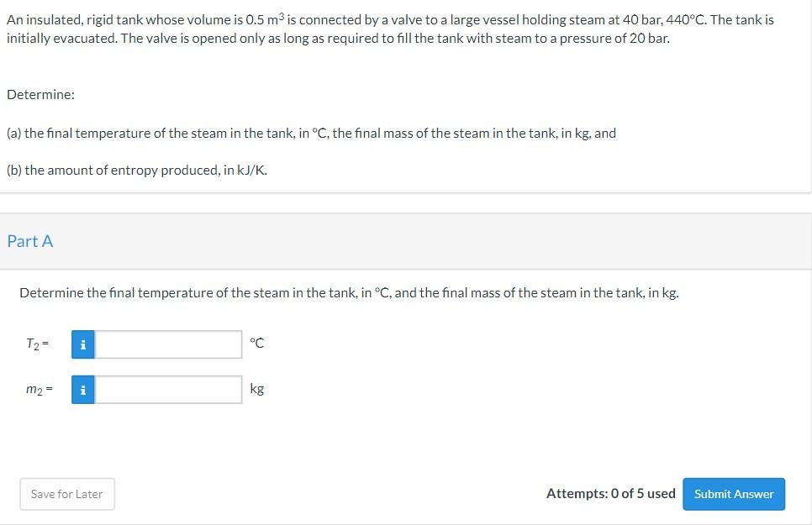Click the Submit Answer button
This screenshot has height=525, width=812.
pos(733,494)
